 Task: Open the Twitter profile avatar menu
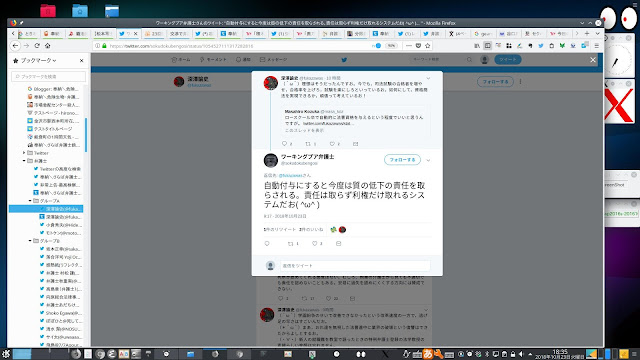[x=484, y=60]
